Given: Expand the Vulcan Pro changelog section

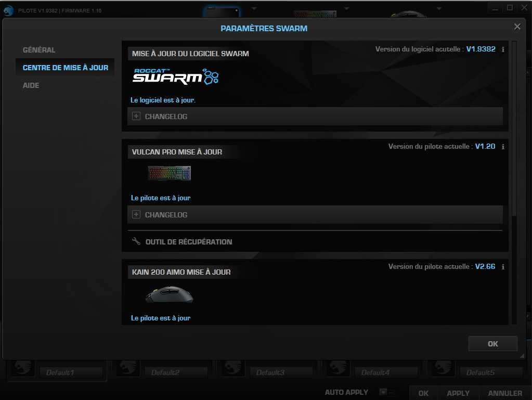Looking at the screenshot, I should click(136, 214).
